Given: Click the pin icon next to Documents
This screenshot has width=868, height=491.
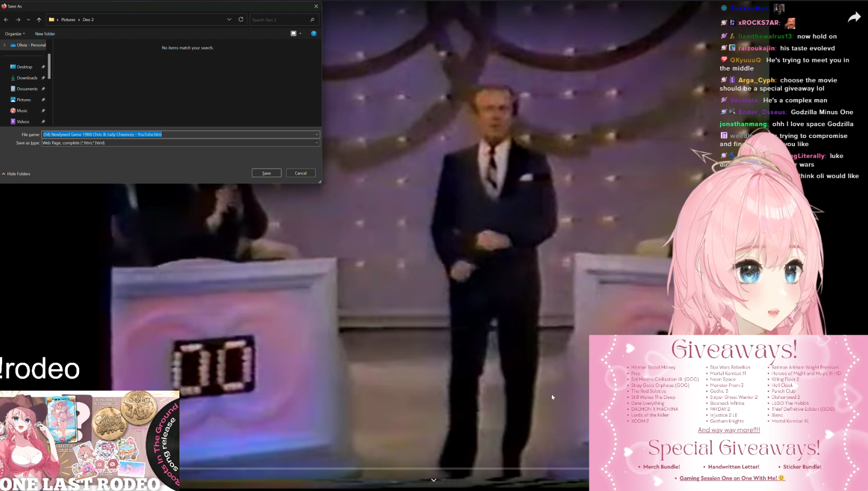Looking at the screenshot, I should coord(43,89).
